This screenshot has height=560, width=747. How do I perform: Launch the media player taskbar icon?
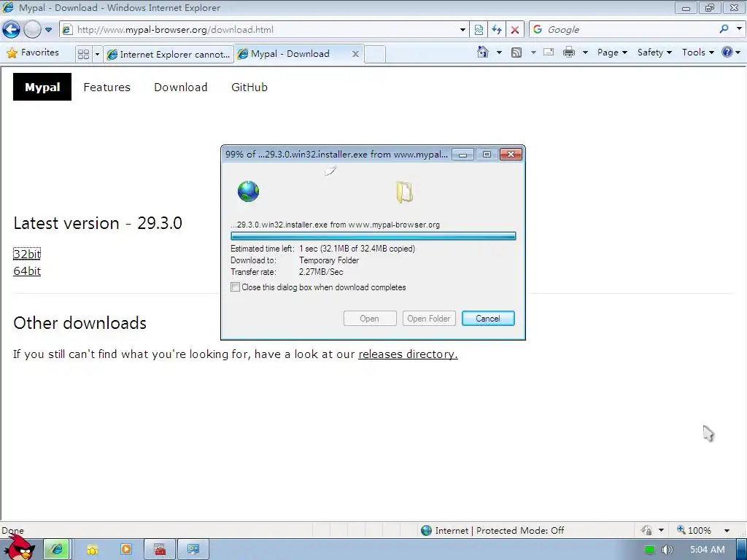coord(125,550)
